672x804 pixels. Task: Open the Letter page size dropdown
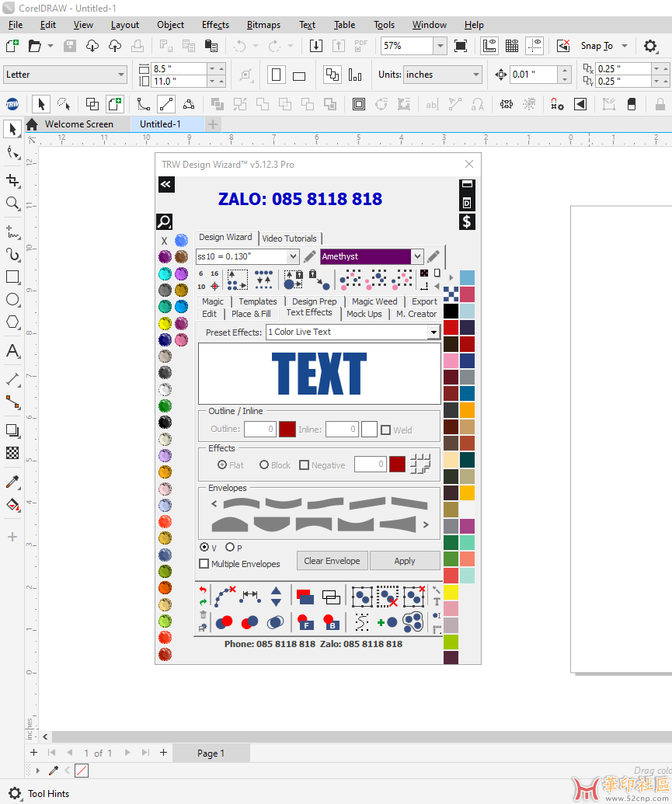[x=121, y=75]
